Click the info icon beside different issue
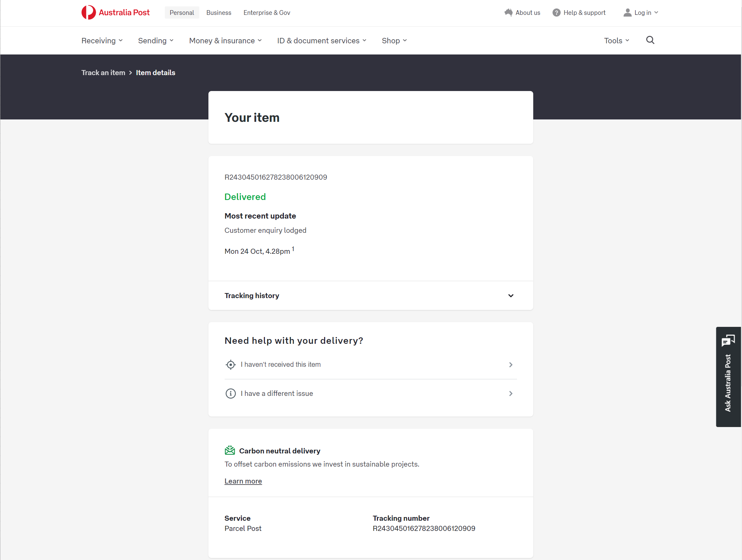742x560 pixels. tap(231, 394)
